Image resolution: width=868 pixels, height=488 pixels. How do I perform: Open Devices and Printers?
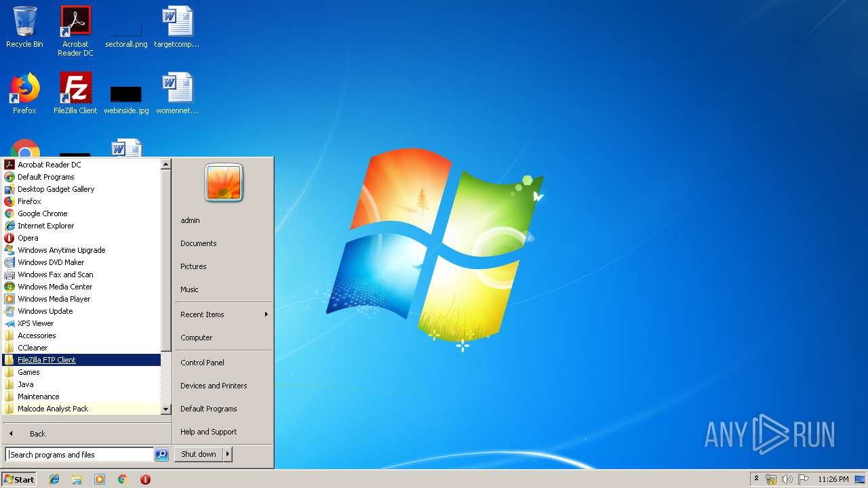click(223, 386)
